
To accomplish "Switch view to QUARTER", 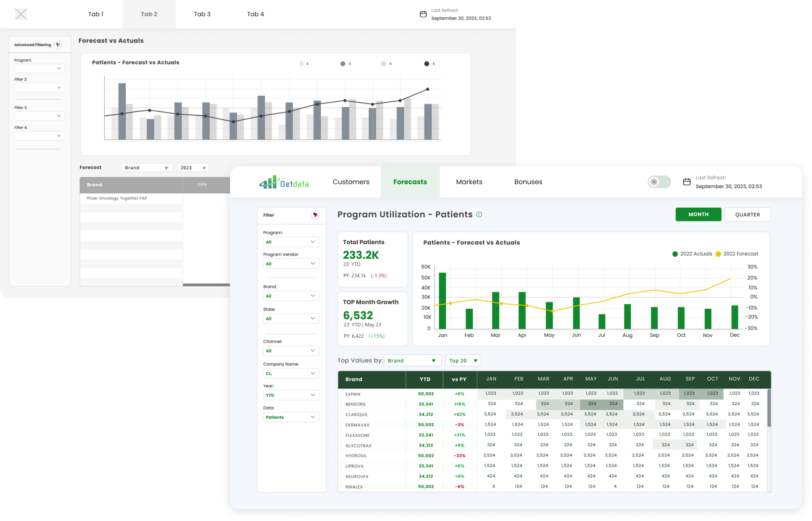I will coord(747,214).
